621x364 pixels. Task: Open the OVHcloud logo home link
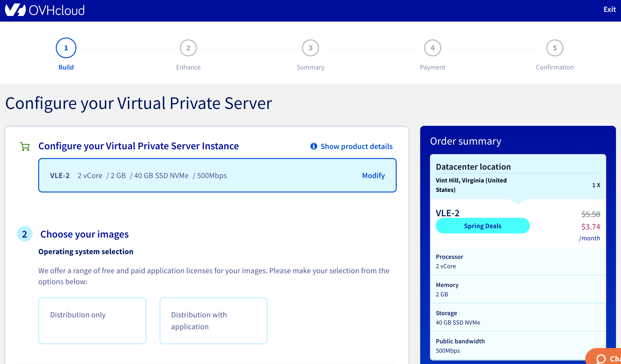[x=45, y=10]
